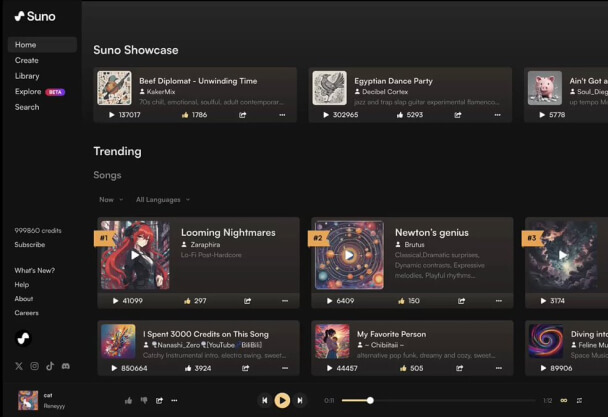Open the All Languages dropdown

click(x=162, y=200)
